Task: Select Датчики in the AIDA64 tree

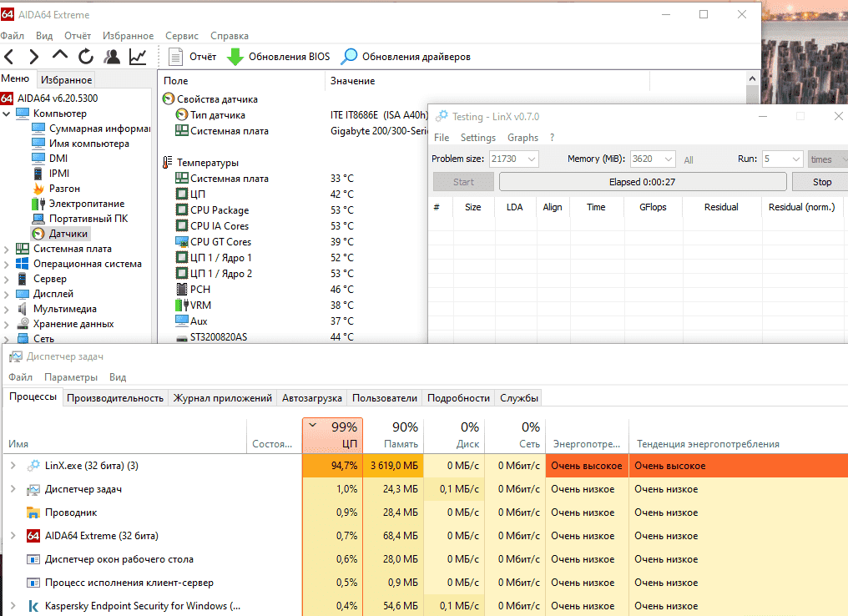Action: 68,234
